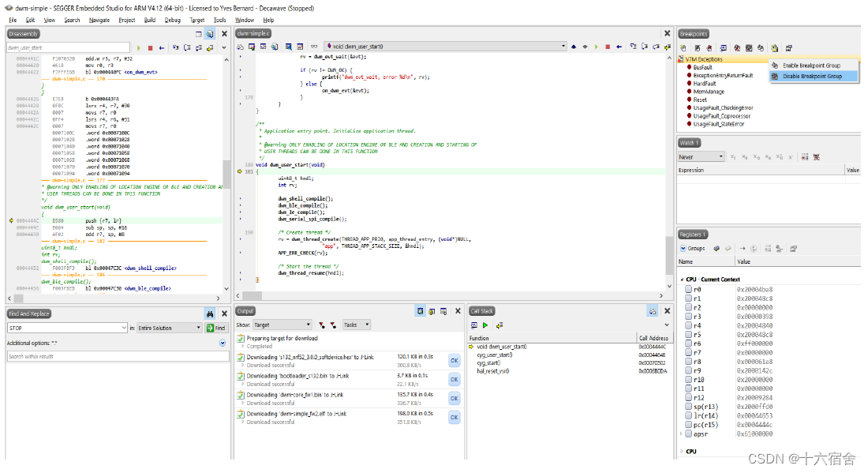Open the File menu
The width and height of the screenshot is (868, 473).
pos(13,20)
